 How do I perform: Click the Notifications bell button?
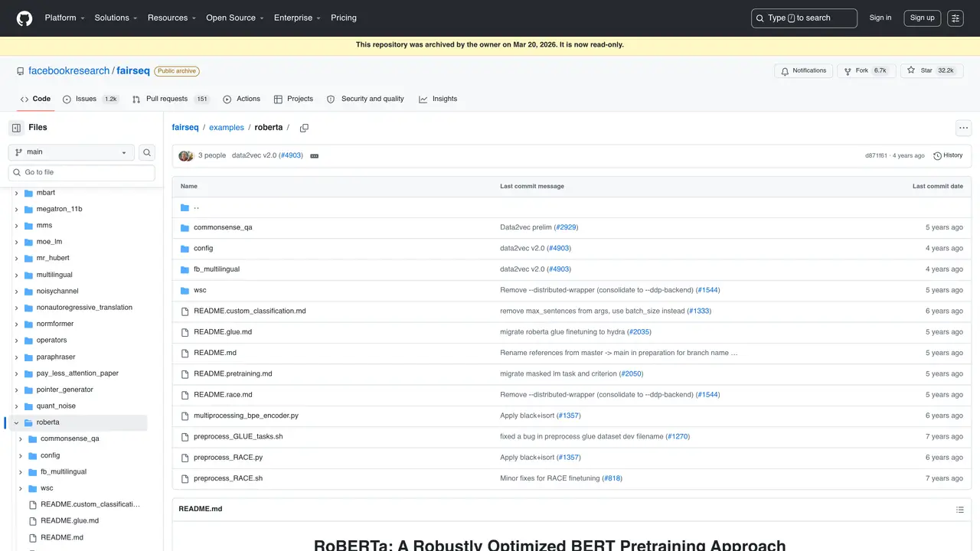pyautogui.click(x=803, y=71)
